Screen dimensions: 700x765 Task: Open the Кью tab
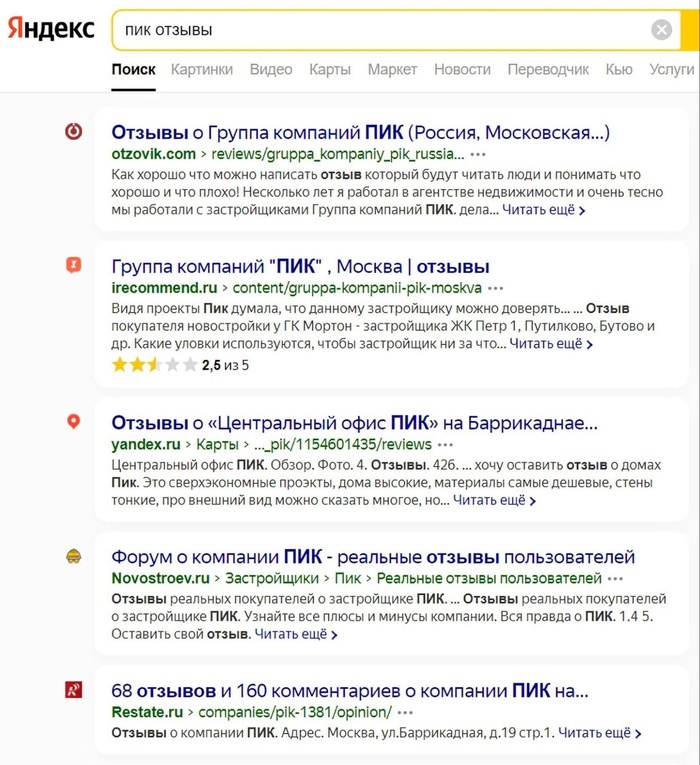(619, 69)
